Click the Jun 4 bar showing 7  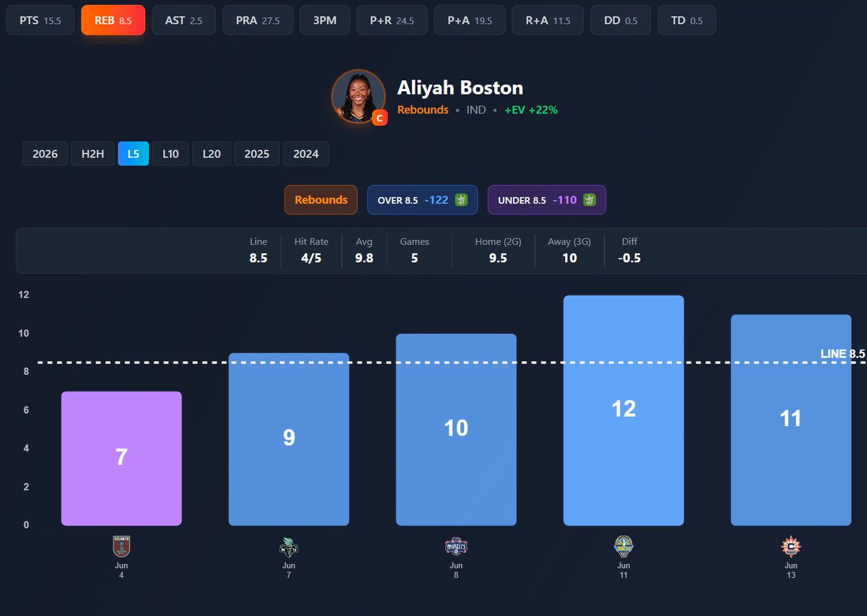[x=121, y=459]
